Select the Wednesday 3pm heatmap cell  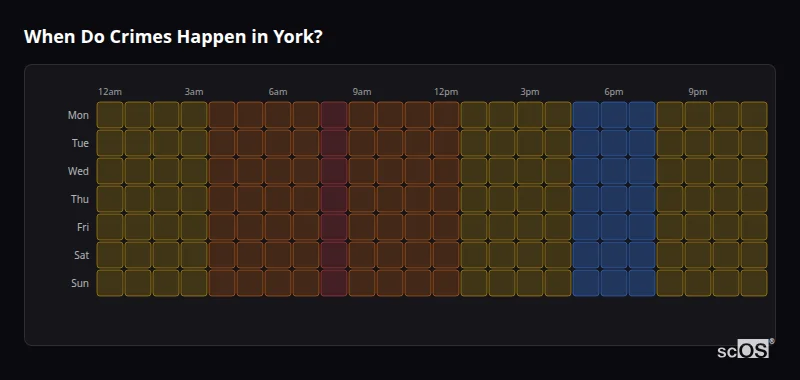(530, 171)
